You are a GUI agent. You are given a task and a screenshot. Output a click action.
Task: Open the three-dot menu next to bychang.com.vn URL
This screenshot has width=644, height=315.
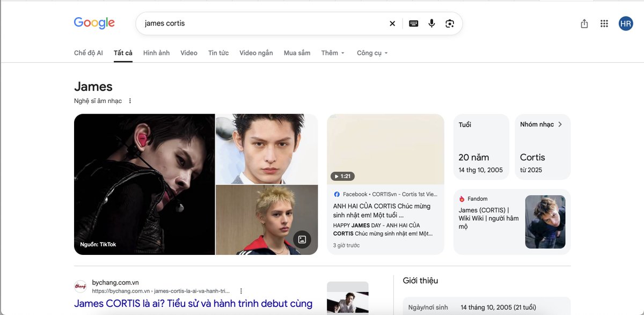click(241, 291)
